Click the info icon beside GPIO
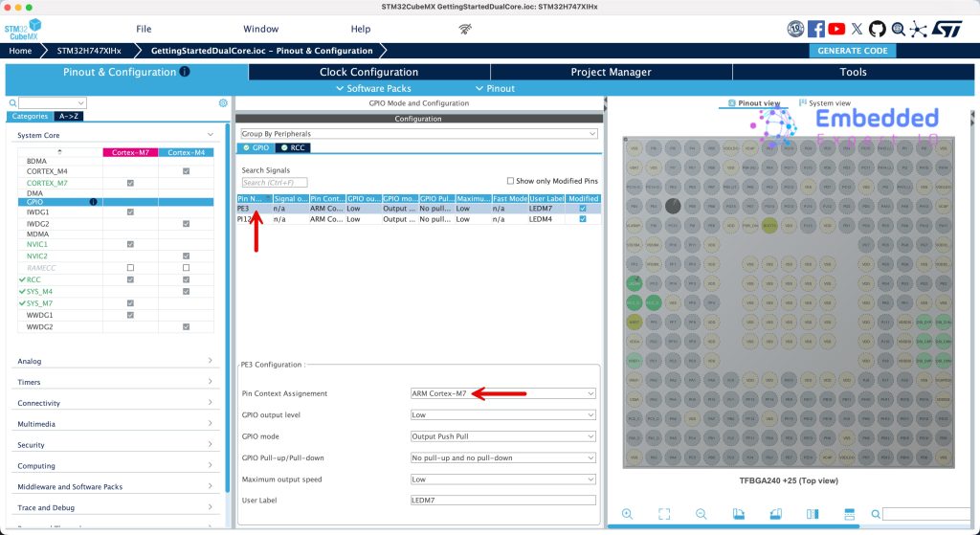 93,202
